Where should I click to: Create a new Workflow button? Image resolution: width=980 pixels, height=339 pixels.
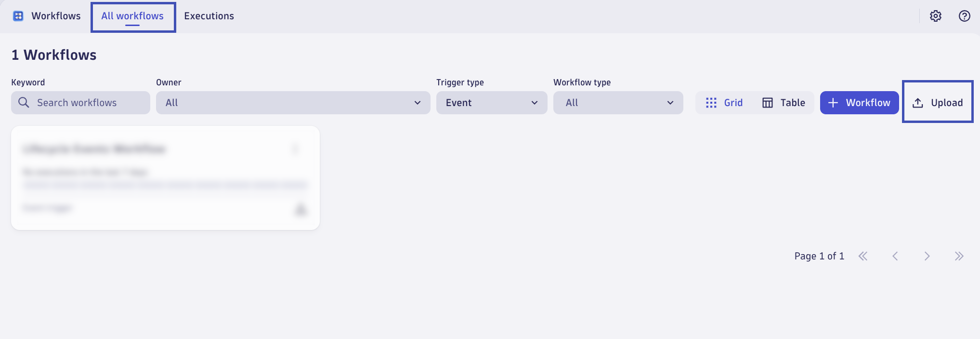coord(859,103)
